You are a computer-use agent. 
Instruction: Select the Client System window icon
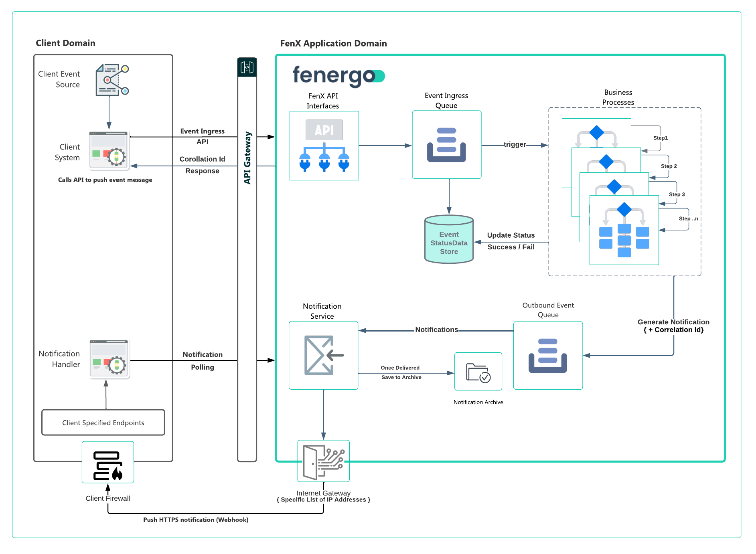[x=109, y=151]
